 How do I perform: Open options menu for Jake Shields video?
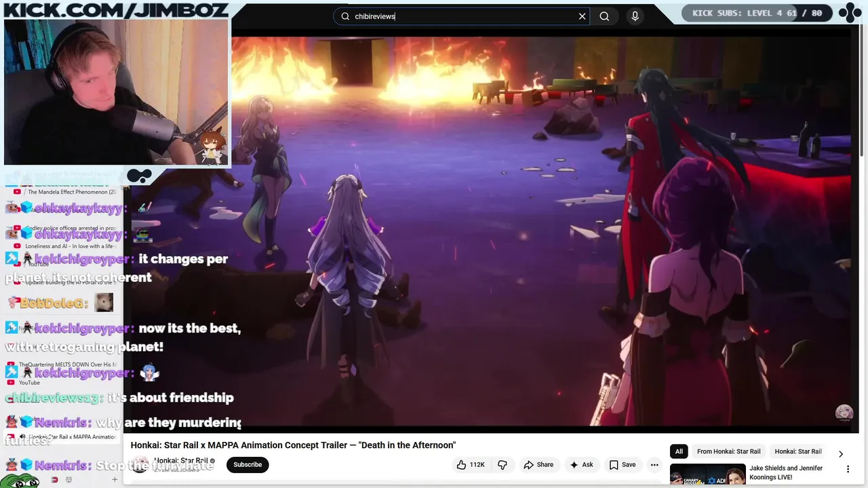(x=848, y=469)
